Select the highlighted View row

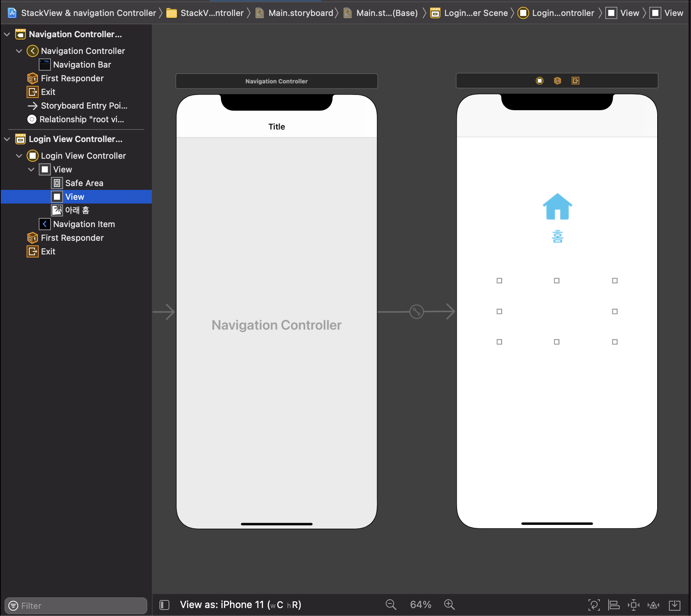point(76,197)
